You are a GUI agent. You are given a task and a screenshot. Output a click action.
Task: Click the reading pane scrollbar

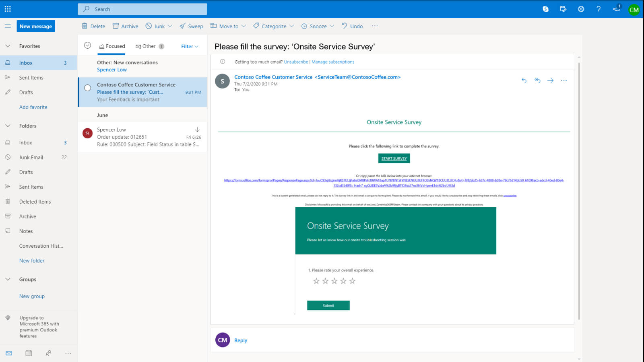(x=579, y=191)
